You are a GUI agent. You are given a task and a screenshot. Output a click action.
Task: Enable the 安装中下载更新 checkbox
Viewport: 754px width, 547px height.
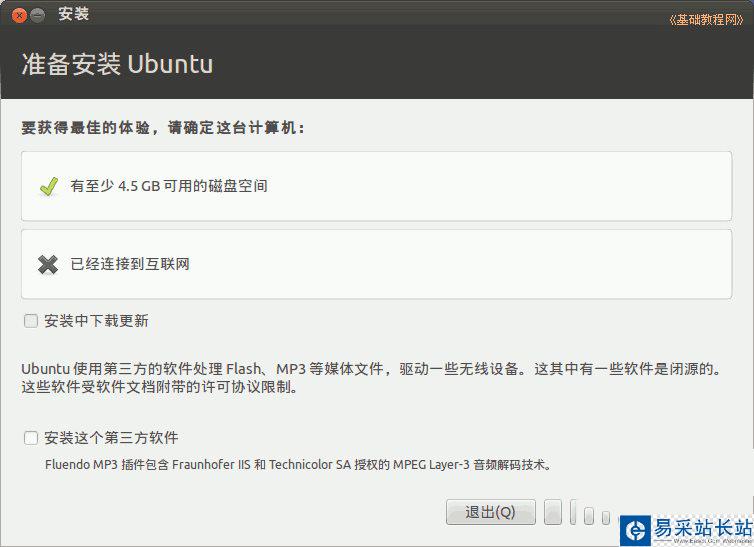click(31, 321)
